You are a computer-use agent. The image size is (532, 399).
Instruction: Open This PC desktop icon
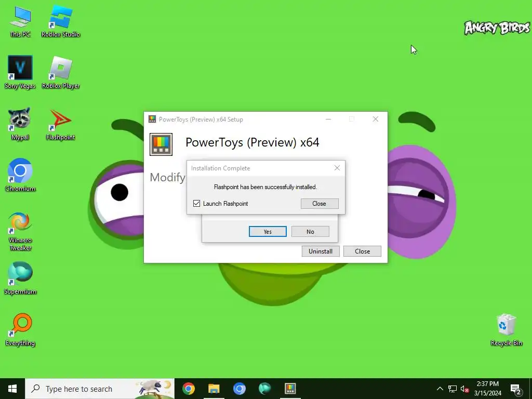point(20,22)
